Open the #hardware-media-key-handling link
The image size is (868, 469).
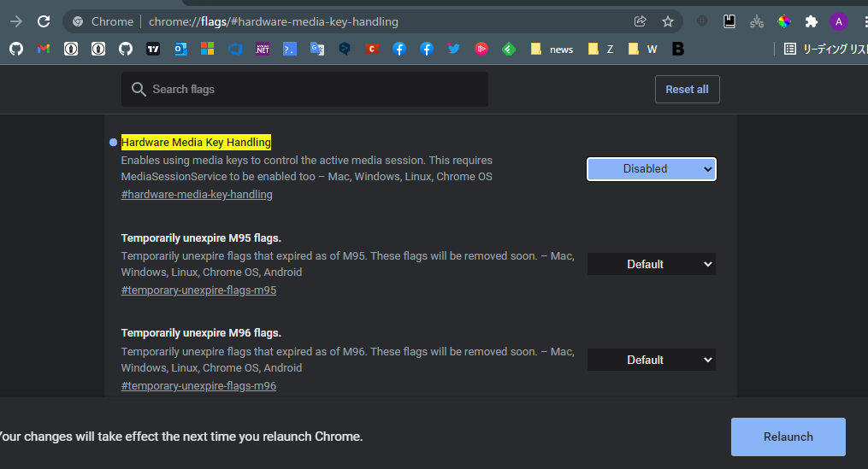tap(197, 195)
